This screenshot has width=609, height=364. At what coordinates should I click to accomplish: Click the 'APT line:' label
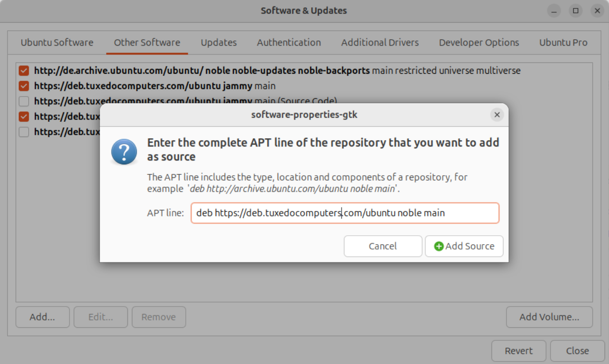tap(166, 213)
